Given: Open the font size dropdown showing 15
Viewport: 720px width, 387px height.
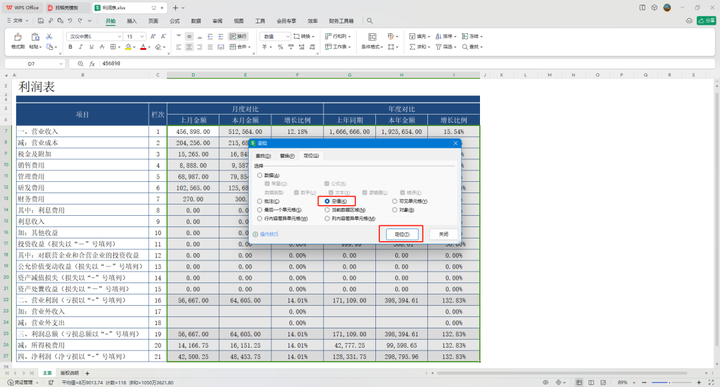Looking at the screenshot, I should (142, 36).
